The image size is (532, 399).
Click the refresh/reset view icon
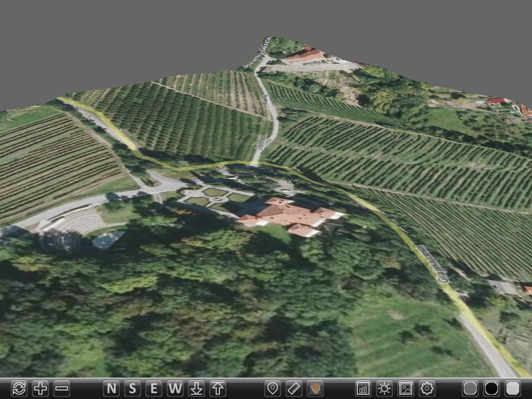click(x=19, y=388)
